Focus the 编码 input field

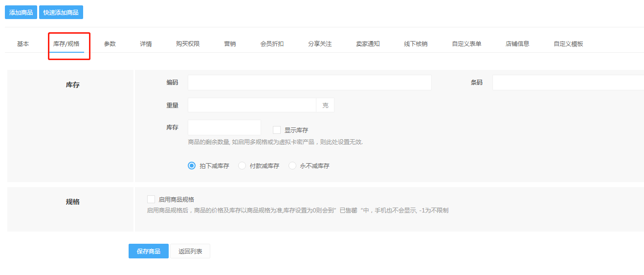310,83
